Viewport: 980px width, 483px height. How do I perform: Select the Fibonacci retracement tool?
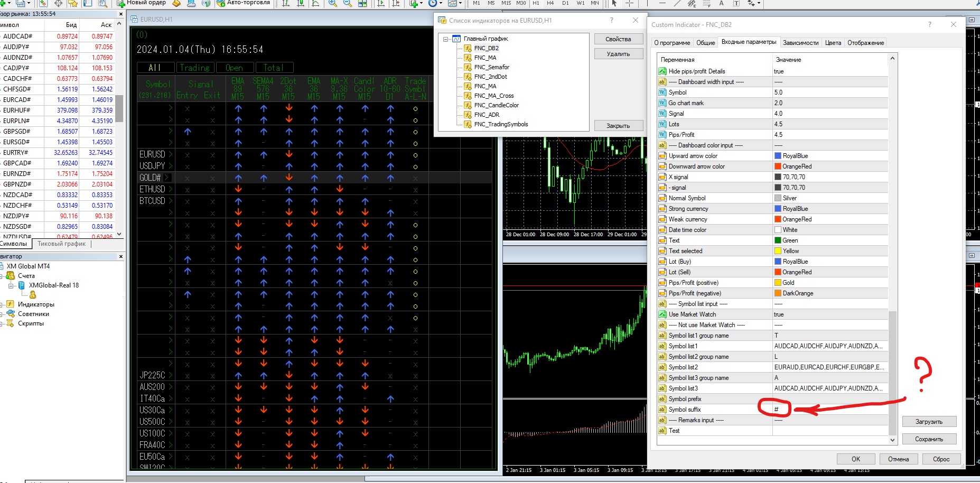(x=706, y=3)
